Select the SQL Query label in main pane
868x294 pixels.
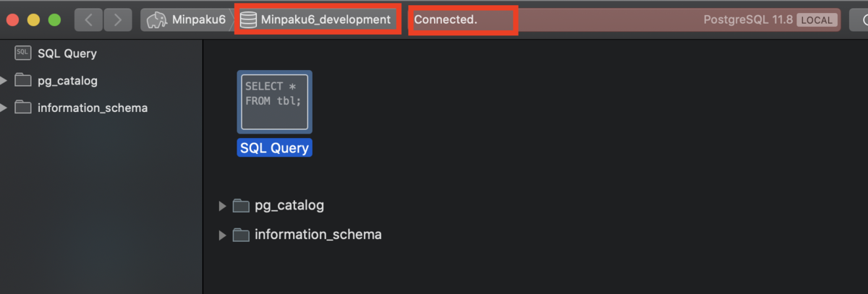pyautogui.click(x=275, y=148)
